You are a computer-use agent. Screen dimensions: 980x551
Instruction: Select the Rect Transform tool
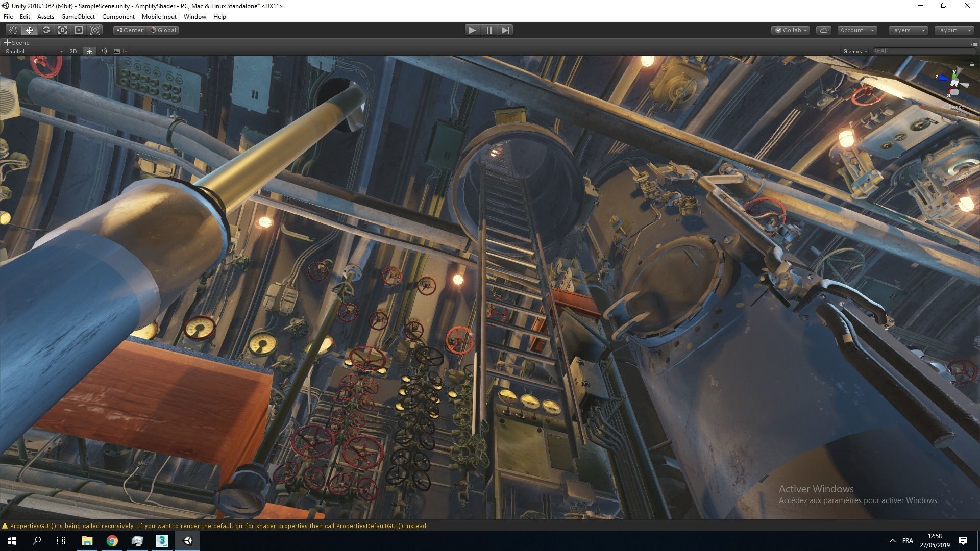pos(79,30)
